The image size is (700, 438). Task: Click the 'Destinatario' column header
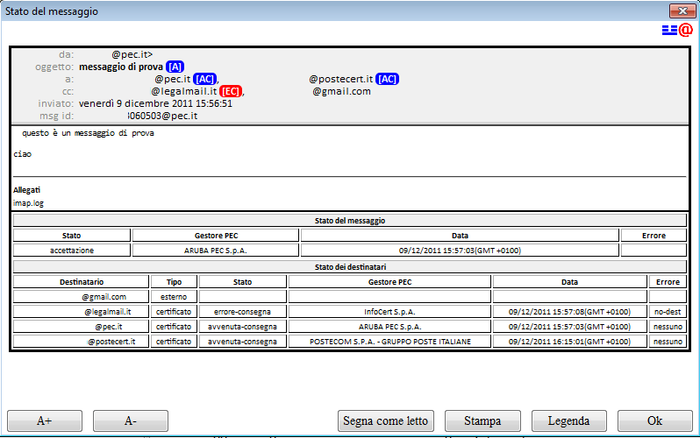point(81,282)
